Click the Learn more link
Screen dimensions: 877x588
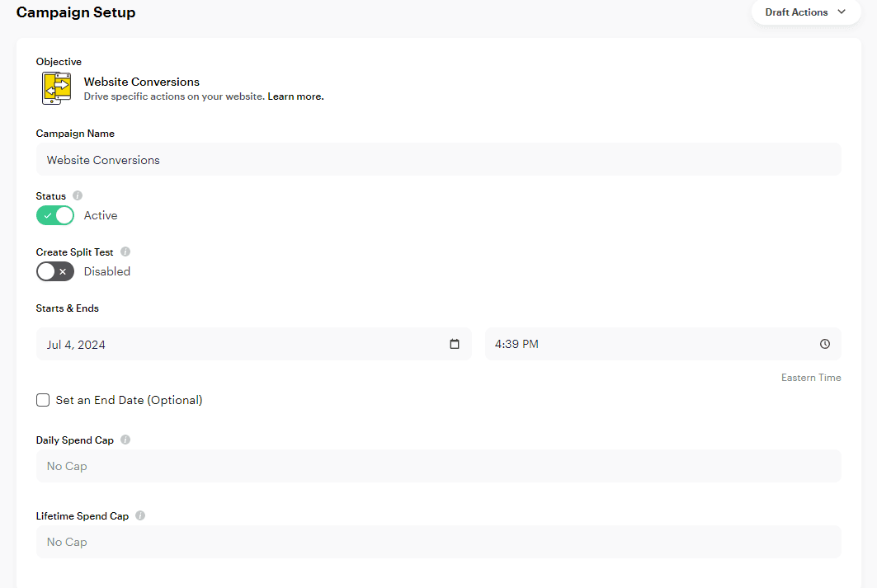click(295, 97)
